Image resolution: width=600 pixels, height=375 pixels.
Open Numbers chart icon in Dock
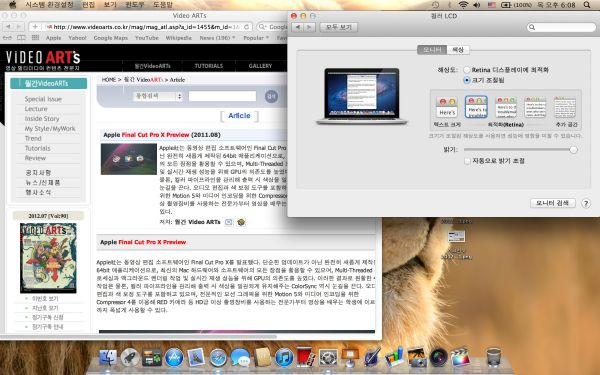394,357
